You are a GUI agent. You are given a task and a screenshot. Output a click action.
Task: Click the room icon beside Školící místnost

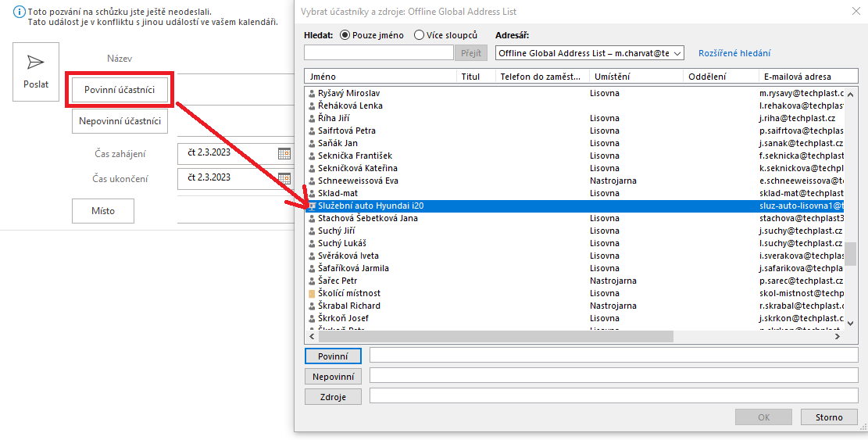click(x=312, y=293)
